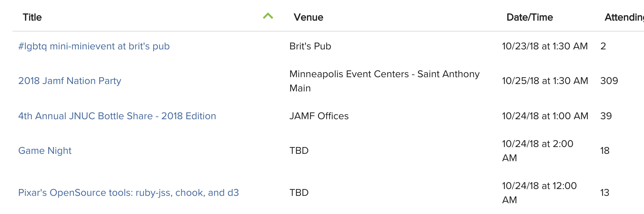Open #lgbtq mini-minievent at brit's pub link
Image resolution: width=644 pixels, height=214 pixels.
(x=94, y=46)
